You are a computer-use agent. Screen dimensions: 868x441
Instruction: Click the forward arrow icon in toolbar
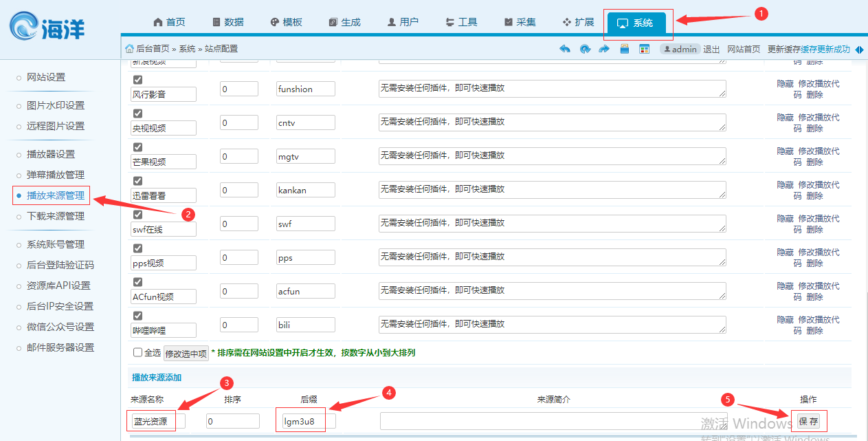click(605, 49)
